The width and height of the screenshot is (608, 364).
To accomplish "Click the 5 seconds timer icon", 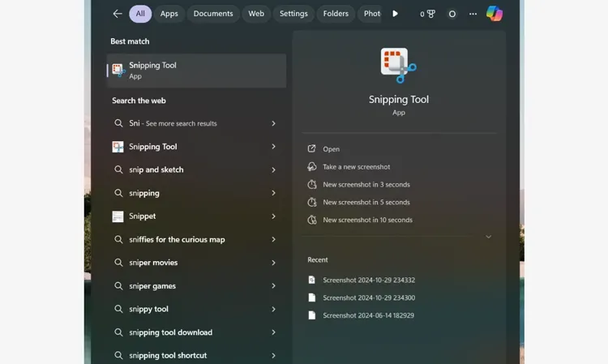I will pyautogui.click(x=312, y=202).
